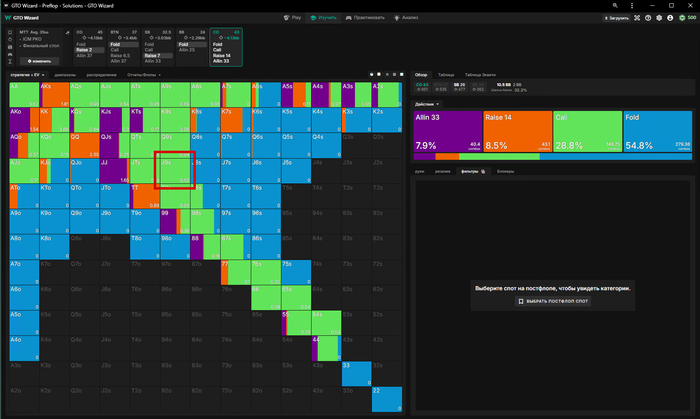The height and width of the screenshot is (419, 700).
Task: Toggle the CO 43 stack chip in overview
Action: [x=422, y=87]
